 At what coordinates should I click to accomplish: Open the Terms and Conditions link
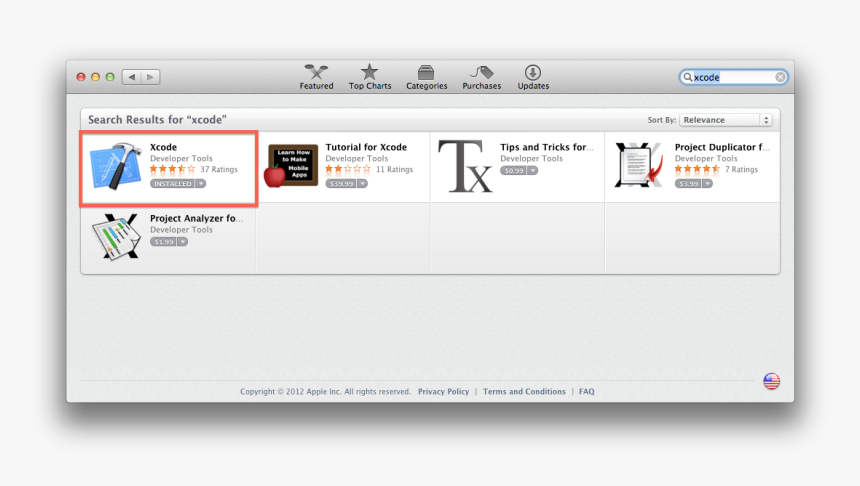(524, 392)
